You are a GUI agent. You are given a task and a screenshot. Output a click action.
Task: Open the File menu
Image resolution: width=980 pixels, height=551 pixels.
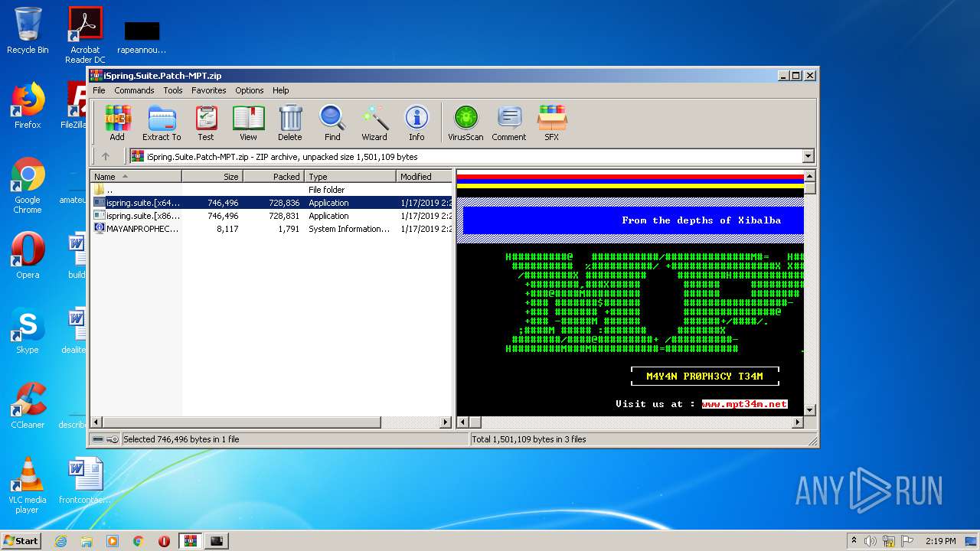(x=99, y=90)
